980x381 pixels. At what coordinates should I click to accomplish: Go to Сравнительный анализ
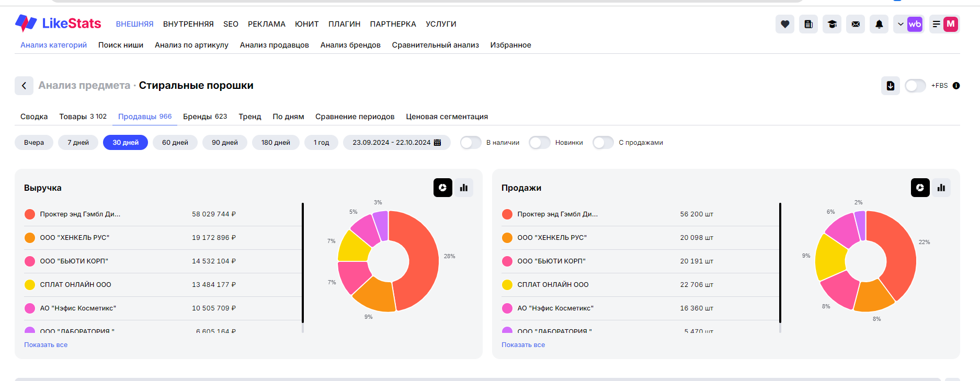click(436, 45)
